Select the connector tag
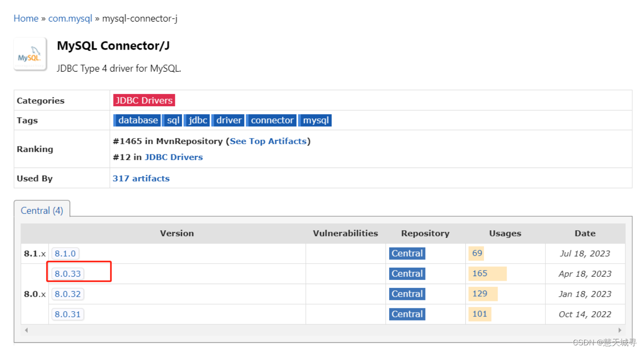 pyautogui.click(x=271, y=120)
